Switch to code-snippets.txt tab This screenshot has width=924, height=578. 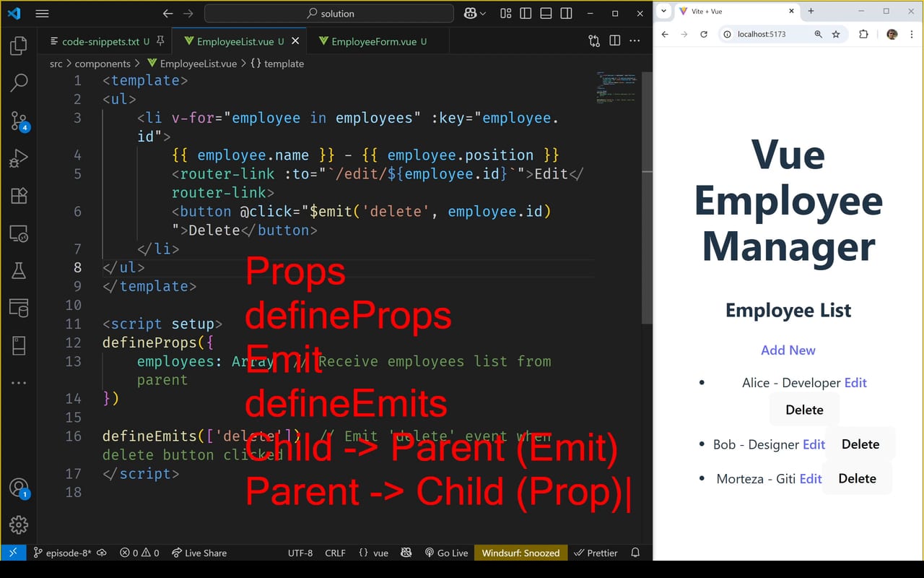pos(100,41)
